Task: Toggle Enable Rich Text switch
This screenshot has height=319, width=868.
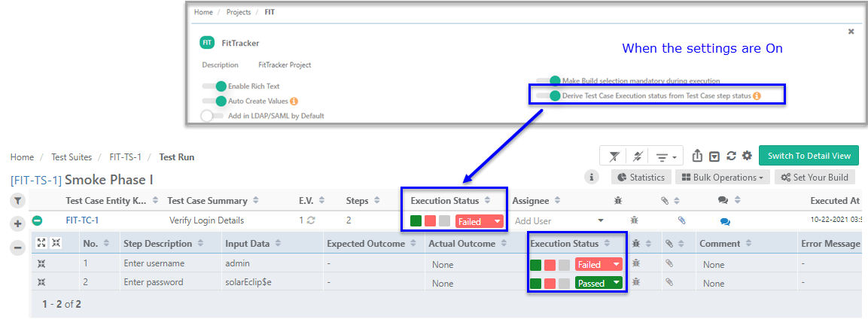Action: [x=215, y=86]
